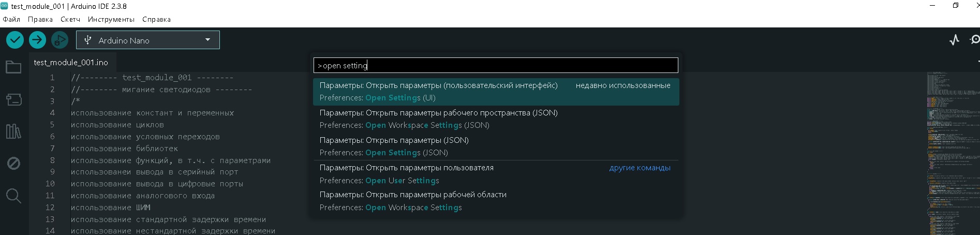Image resolution: width=980 pixels, height=235 pixels.
Task: Open the Sketchbook folder sidebar icon
Action: [13, 67]
